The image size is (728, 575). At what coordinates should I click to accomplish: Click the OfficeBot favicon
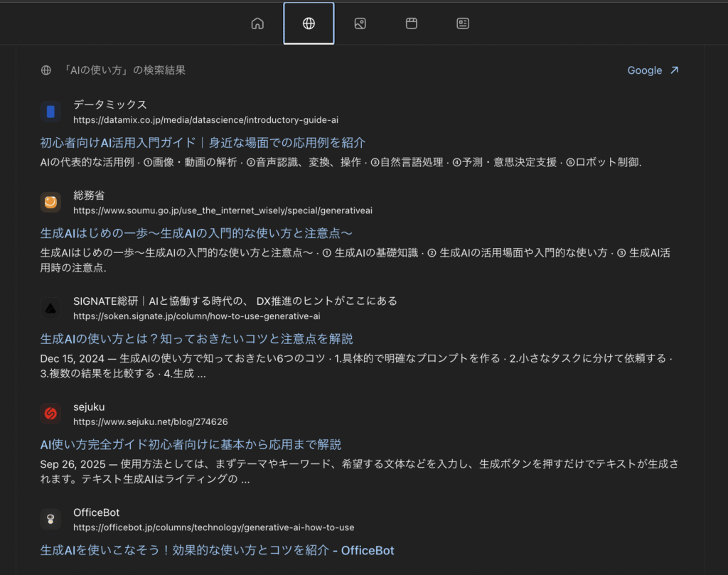click(50, 520)
